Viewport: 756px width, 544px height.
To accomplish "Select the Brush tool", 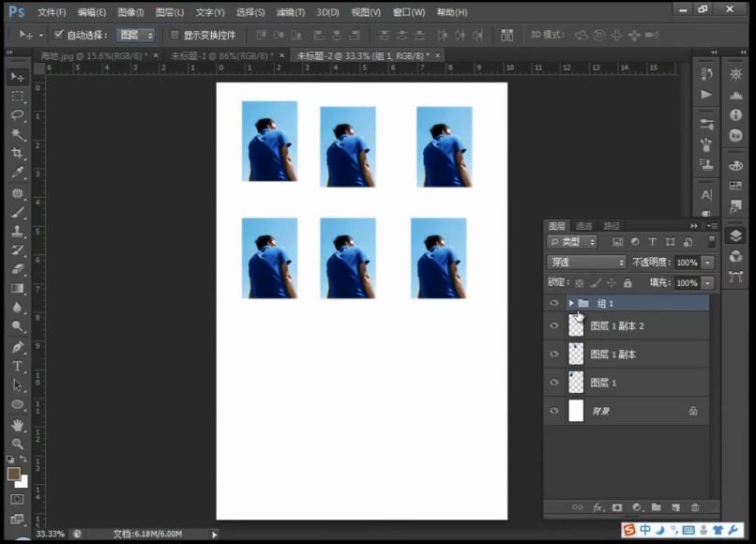I will tap(18, 212).
